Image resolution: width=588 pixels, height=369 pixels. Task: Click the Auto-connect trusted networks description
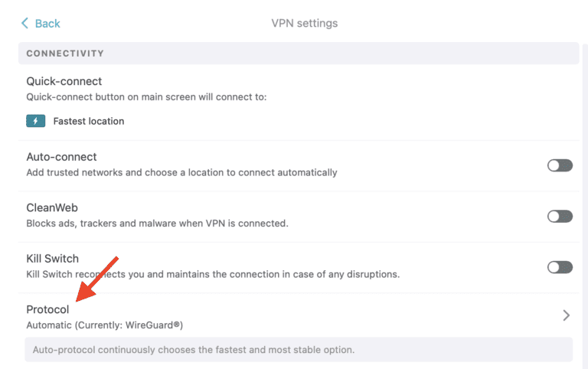point(181,172)
